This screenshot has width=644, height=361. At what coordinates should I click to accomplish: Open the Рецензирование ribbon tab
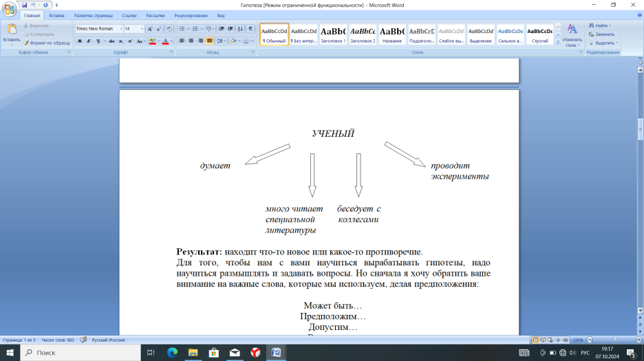[191, 16]
